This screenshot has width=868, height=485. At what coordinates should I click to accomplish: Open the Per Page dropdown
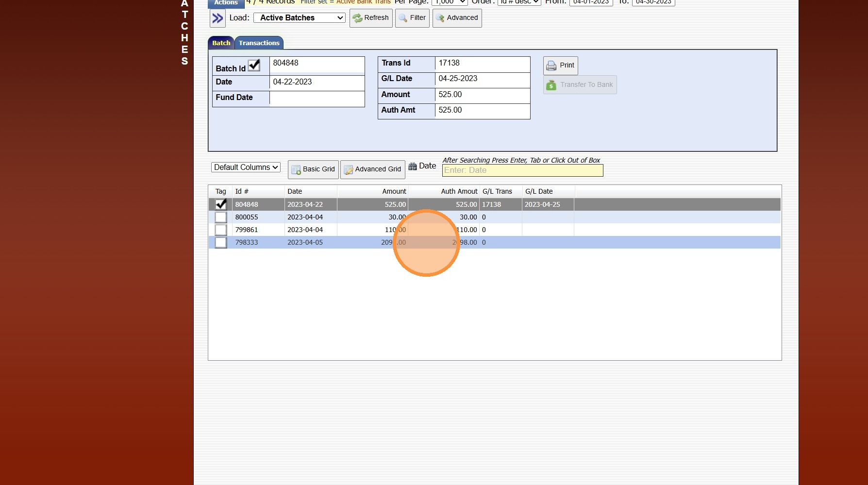pos(450,2)
